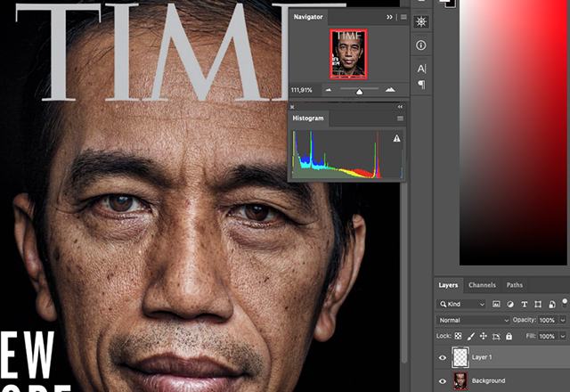Screen dimensions: 570x392
Task: Click the canvas vertical scrollbar
Action: pyautogui.click(x=403, y=273)
